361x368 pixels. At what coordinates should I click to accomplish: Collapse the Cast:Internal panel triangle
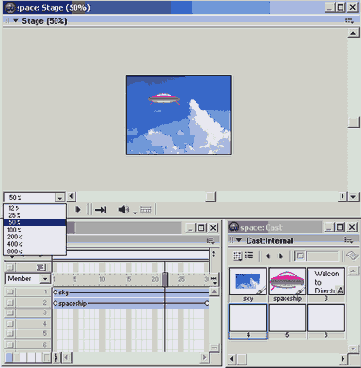click(x=239, y=240)
